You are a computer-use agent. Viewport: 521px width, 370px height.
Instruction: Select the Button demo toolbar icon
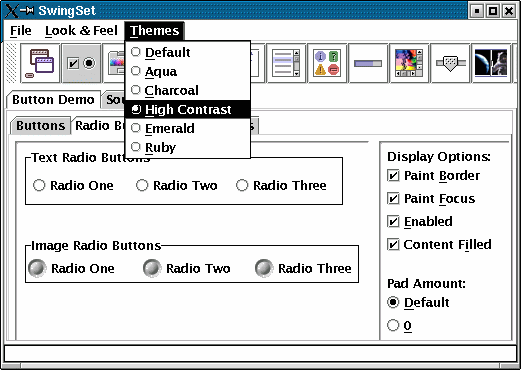pyautogui.click(x=81, y=63)
